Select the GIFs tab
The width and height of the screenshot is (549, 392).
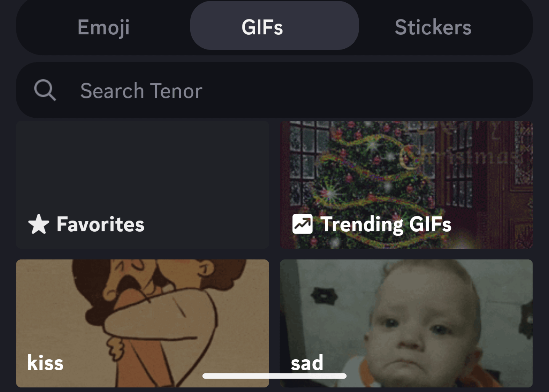coord(274,26)
